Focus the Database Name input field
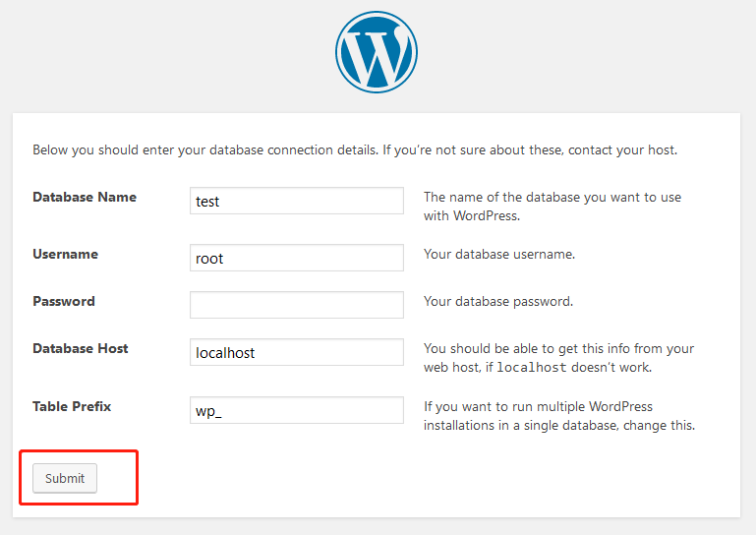Viewport: 756px width, 535px height. 296,201
